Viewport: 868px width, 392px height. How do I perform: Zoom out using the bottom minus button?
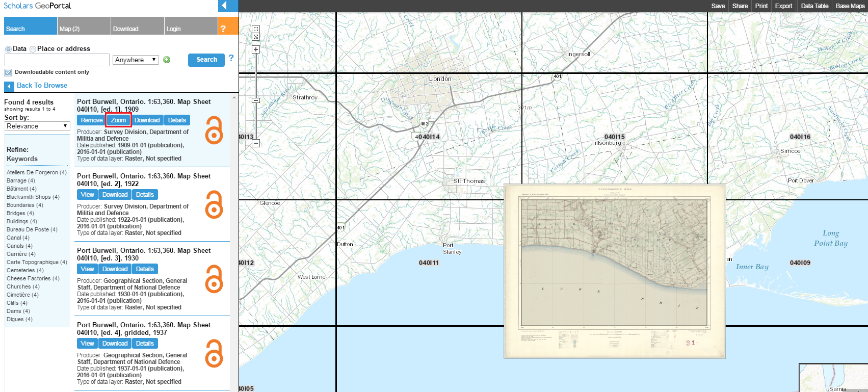(256, 143)
